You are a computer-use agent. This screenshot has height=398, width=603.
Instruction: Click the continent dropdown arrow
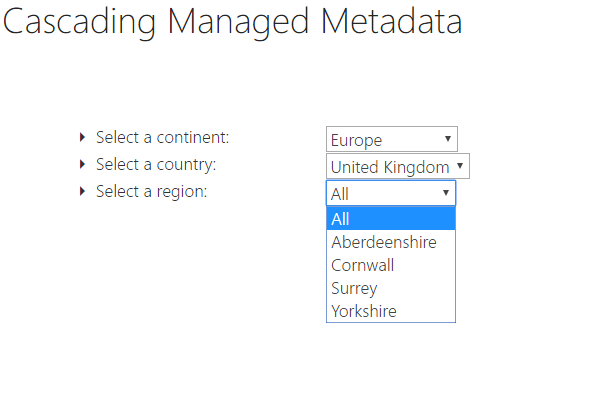click(x=448, y=139)
